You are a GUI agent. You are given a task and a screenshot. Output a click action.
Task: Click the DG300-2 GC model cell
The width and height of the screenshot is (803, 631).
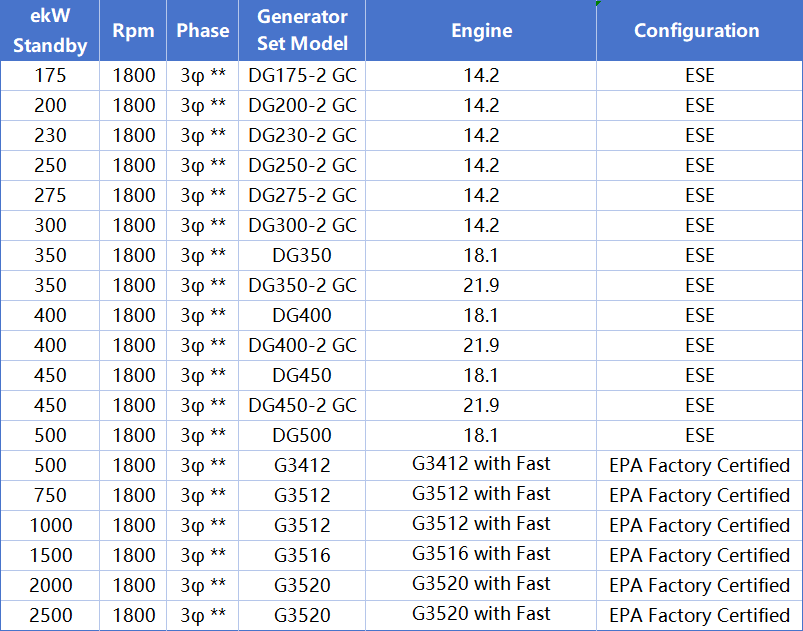pyautogui.click(x=302, y=225)
